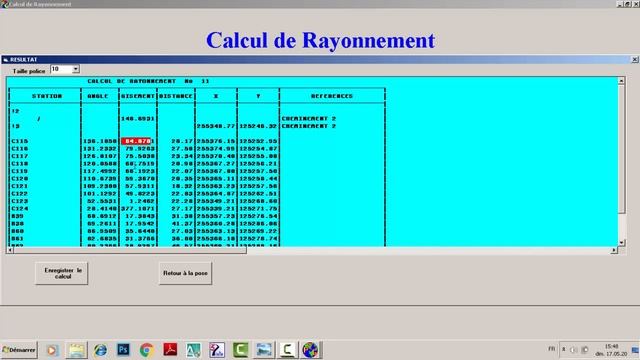
Task: Close the RESULTAT panel
Action: 635,60
